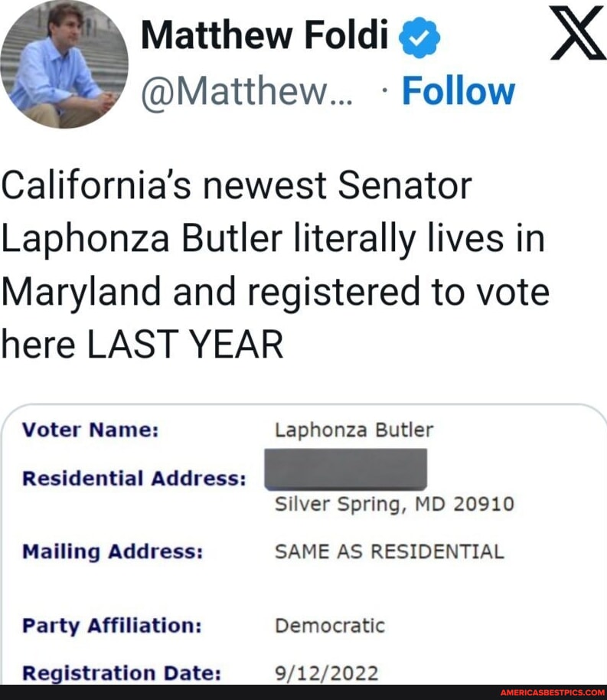Click the Registration Date row label
Viewport: 607px width, 700px height.
tap(122, 673)
